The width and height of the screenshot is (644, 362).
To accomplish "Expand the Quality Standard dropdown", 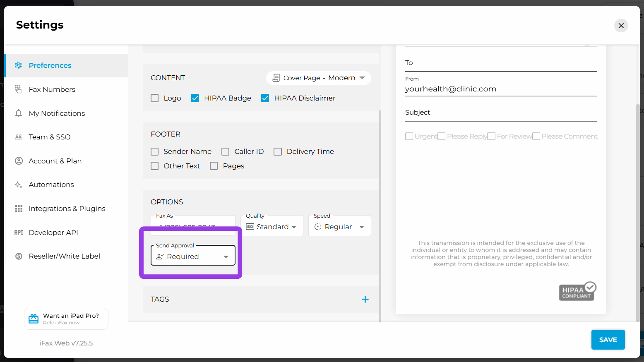I will tap(272, 227).
